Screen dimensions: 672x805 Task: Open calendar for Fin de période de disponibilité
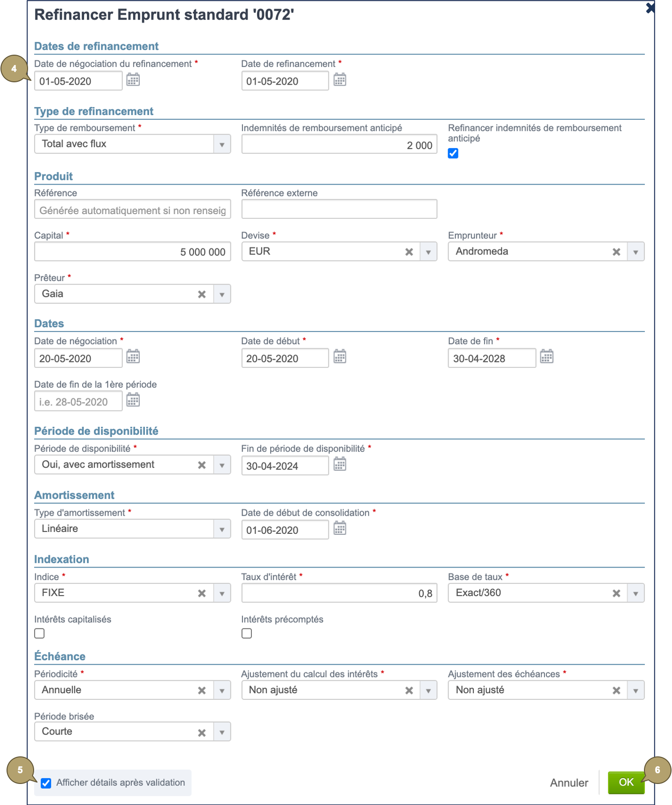coord(340,465)
